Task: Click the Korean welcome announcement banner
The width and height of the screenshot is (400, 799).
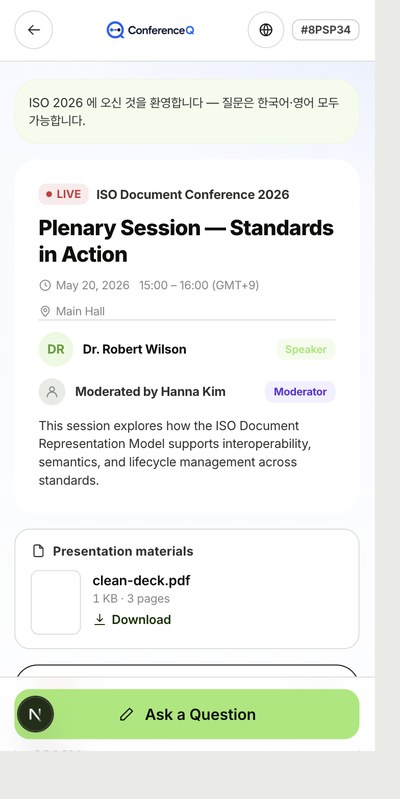Action: click(186, 112)
